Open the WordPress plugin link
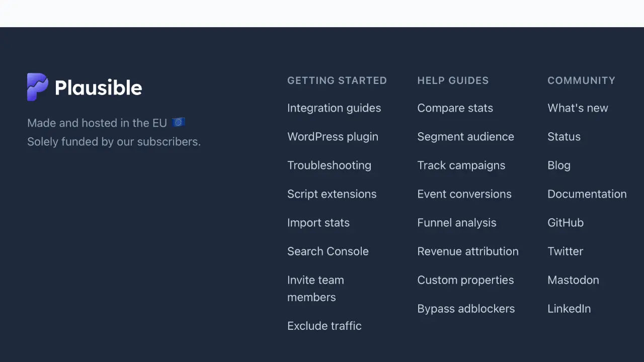The image size is (644, 362). (333, 136)
